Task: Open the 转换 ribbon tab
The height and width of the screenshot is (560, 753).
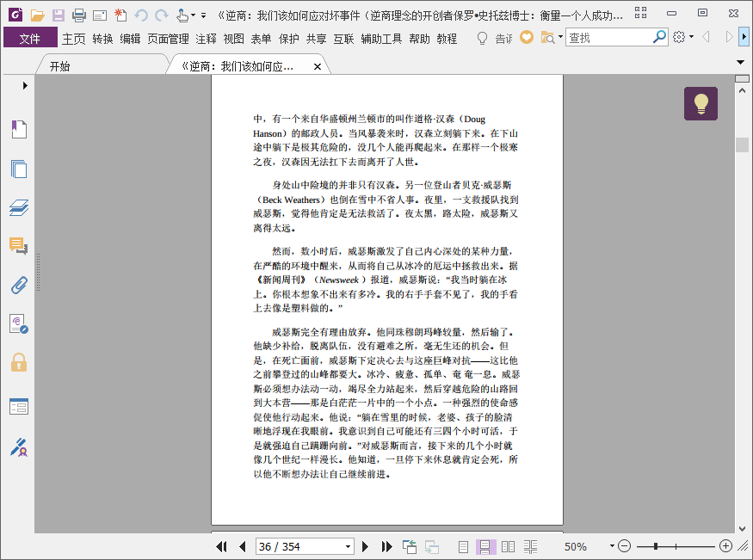Action: 102,39
